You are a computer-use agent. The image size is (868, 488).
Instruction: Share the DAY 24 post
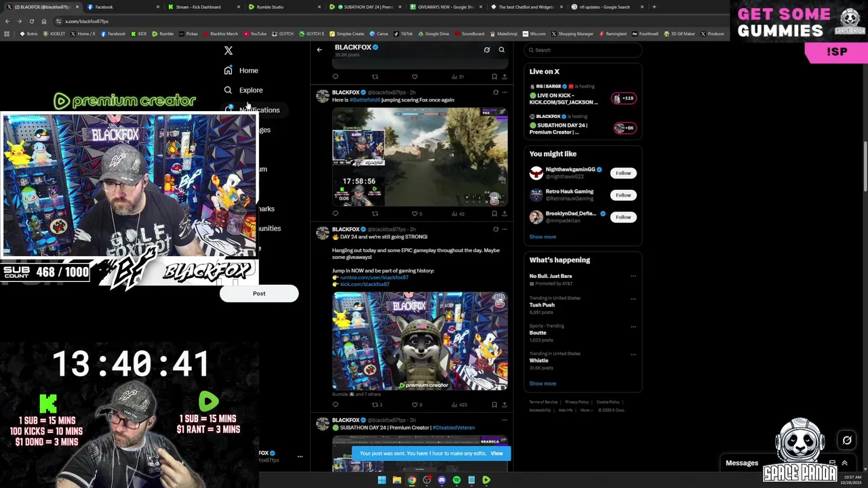[504, 405]
